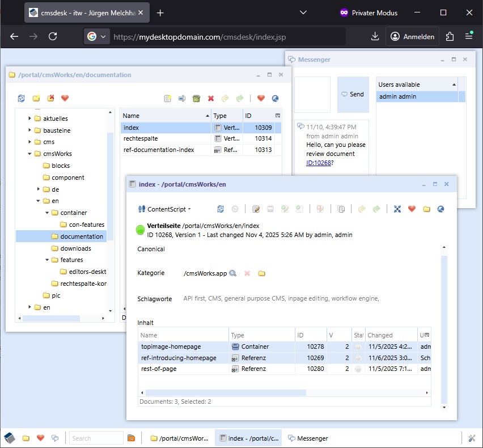Click the orange search folder icon in the taskbar
Viewport: 483px width, 448px height.
(132, 438)
